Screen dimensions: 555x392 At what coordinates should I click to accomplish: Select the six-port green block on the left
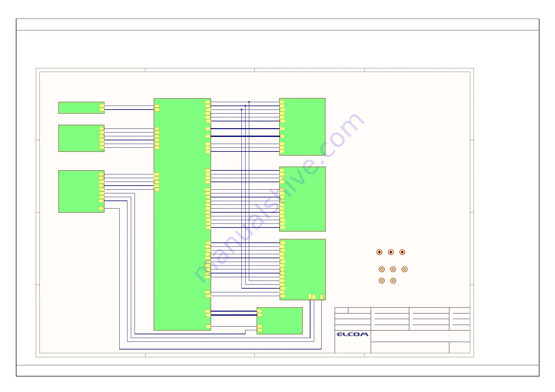(81, 138)
